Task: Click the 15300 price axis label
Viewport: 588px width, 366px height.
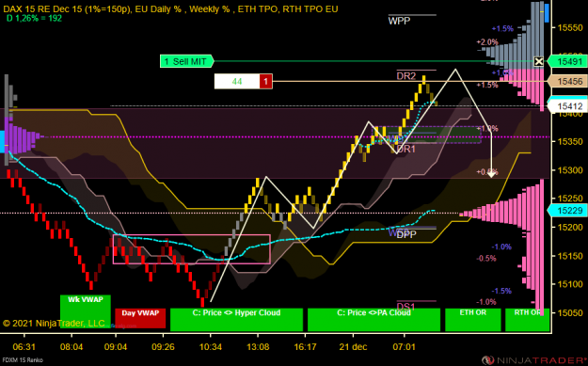Action: 569,170
